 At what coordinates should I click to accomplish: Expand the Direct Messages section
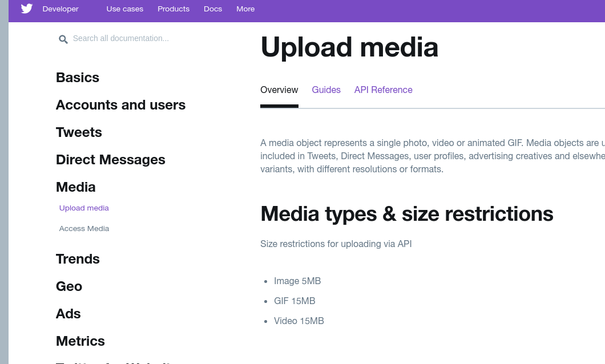click(x=110, y=160)
